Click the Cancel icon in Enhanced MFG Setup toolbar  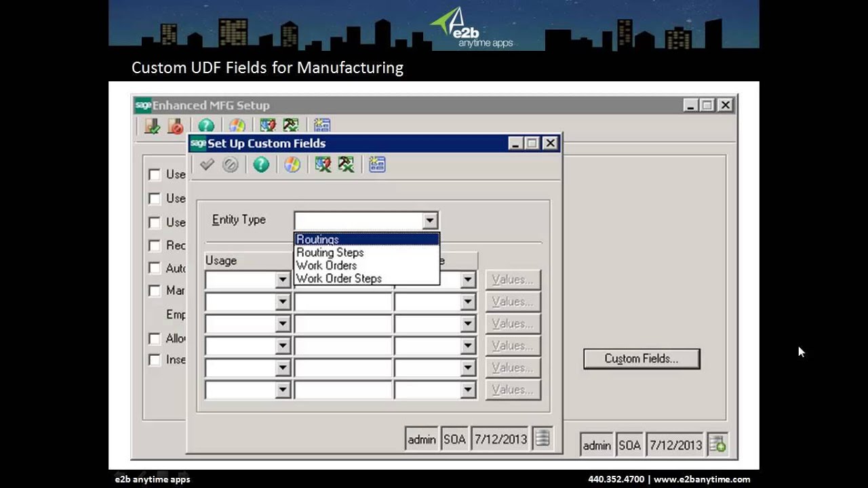click(x=176, y=126)
